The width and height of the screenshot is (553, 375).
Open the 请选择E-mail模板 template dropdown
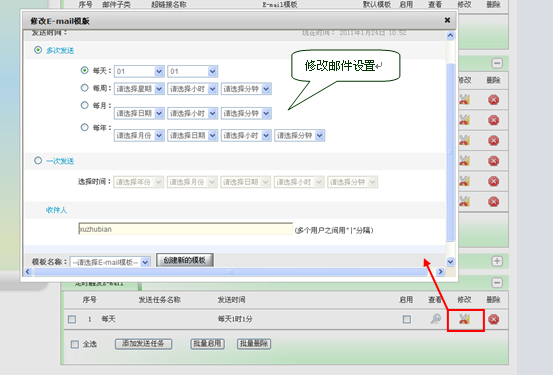[110, 262]
